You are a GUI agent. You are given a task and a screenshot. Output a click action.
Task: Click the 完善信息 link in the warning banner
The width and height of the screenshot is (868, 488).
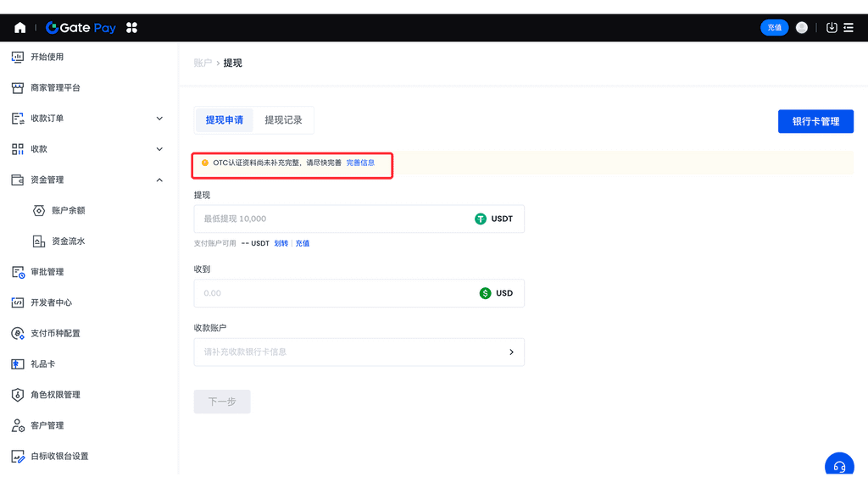click(363, 163)
